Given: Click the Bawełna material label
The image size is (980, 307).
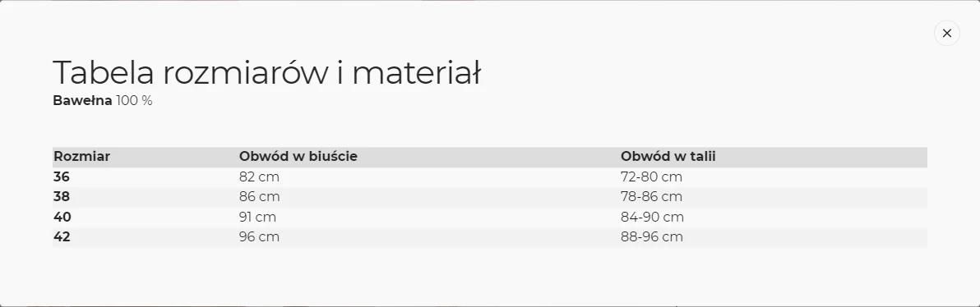Looking at the screenshot, I should pos(82,100).
